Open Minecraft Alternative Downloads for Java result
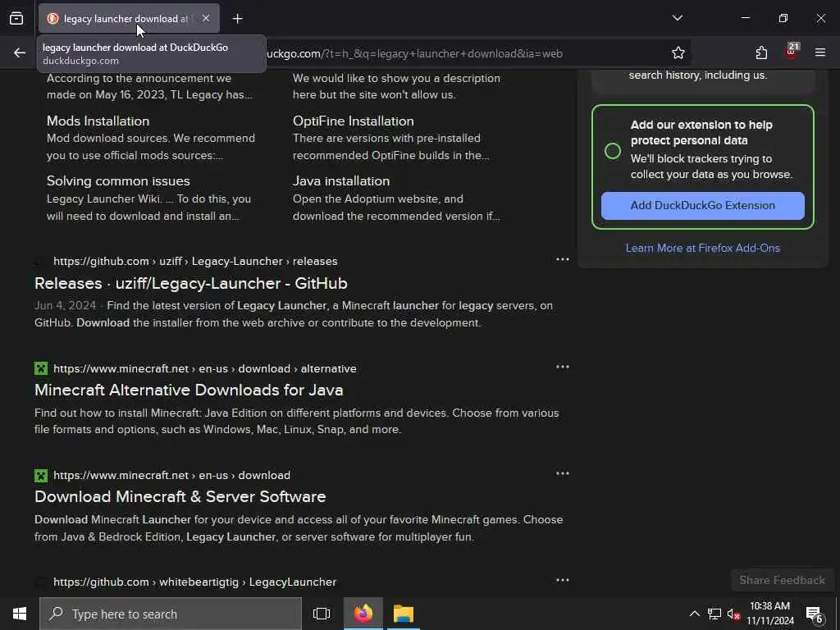Image resolution: width=840 pixels, height=630 pixels. click(189, 390)
